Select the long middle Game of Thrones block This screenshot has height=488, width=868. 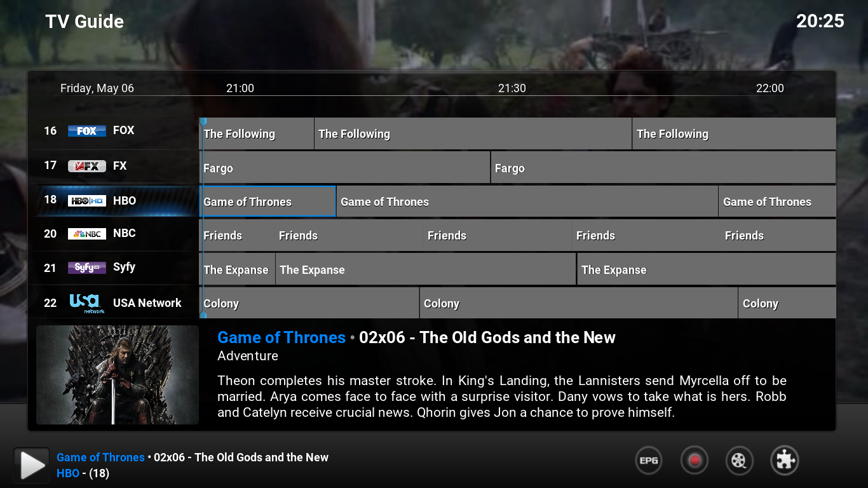tap(527, 201)
